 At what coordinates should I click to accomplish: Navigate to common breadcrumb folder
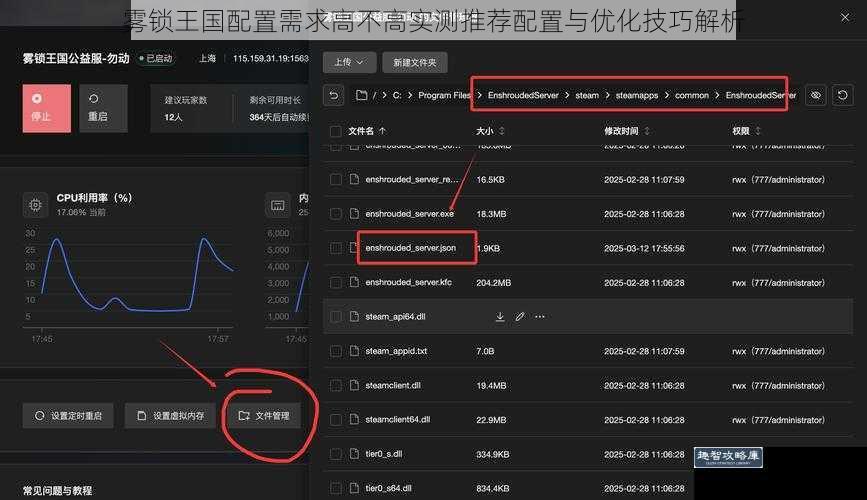692,95
